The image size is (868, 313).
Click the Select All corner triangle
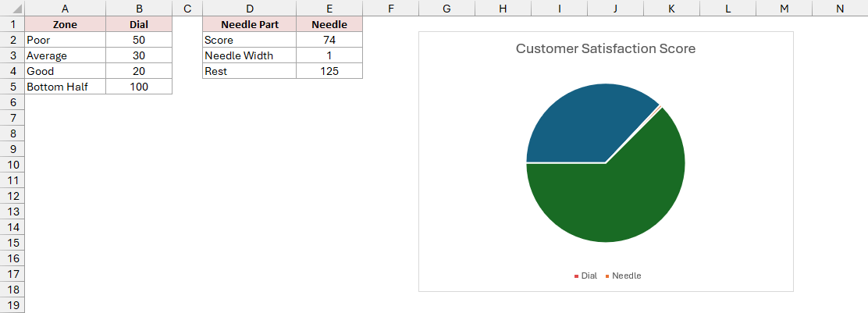coord(12,9)
